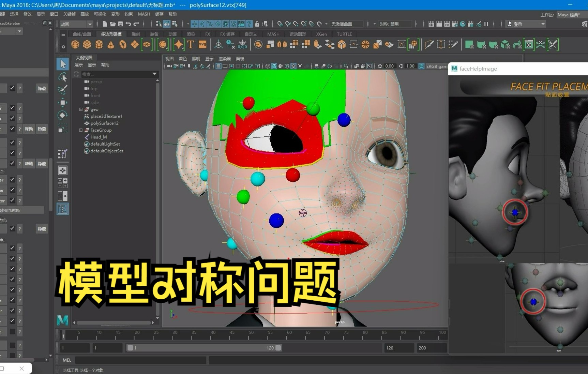The width and height of the screenshot is (588, 374).
Task: Expand the geo node in the Outliner
Action: point(81,109)
